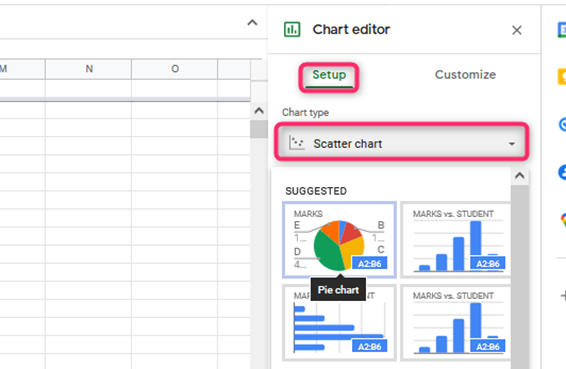Switch to the Setup tab
The height and width of the screenshot is (369, 566).
tap(329, 75)
